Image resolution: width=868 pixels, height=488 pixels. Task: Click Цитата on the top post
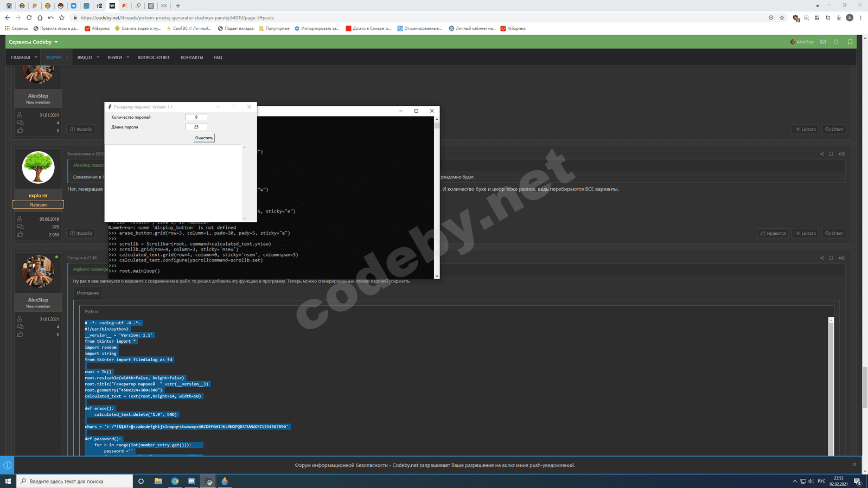(806, 129)
